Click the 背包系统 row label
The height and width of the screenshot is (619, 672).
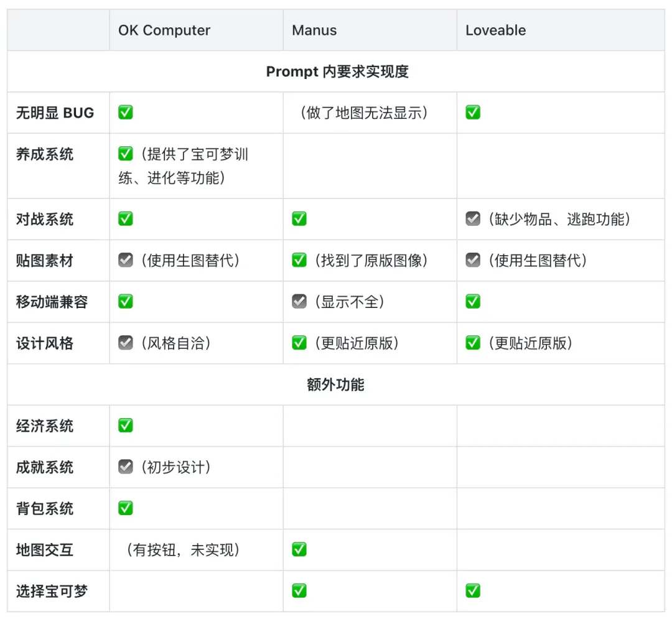[x=45, y=508]
